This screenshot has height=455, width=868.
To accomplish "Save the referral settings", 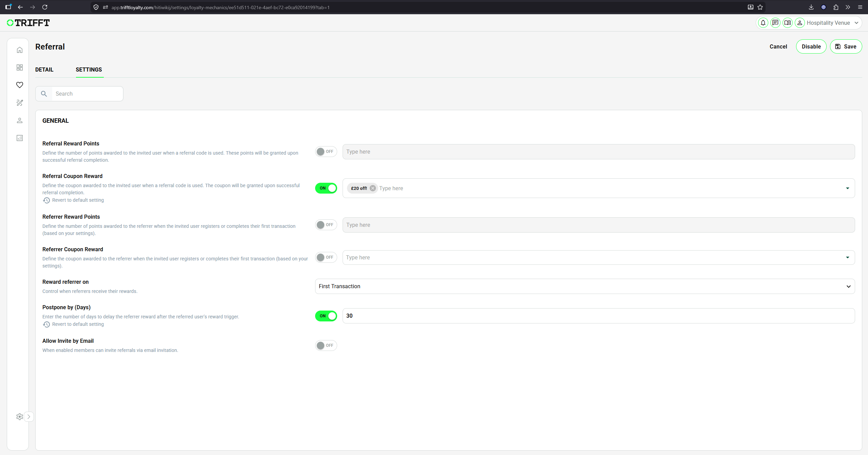I will (846, 46).
